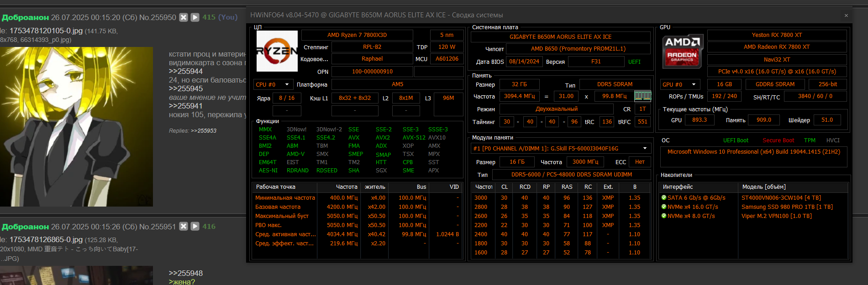Screen dimensions: 868x285
Task: Follow quote link >>255948
Action: [186, 273]
